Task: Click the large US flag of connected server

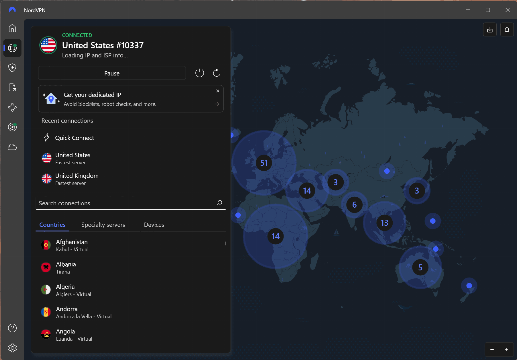Action: 48,45
